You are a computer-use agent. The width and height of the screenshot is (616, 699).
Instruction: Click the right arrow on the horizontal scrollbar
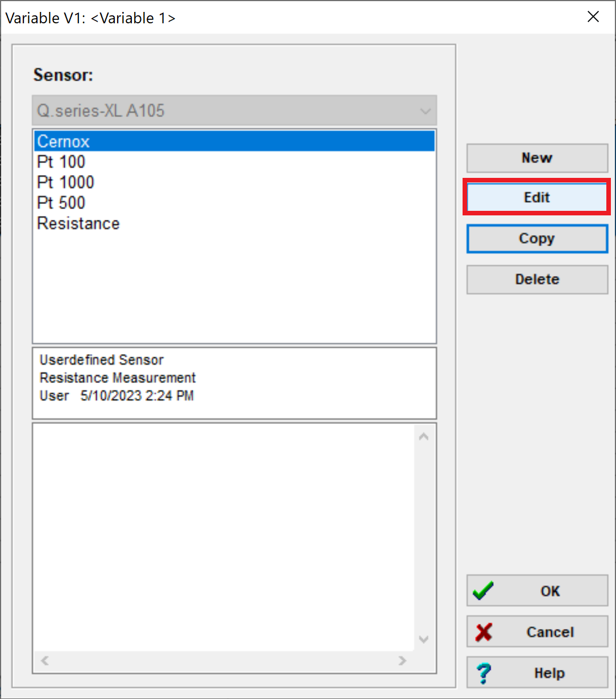pyautogui.click(x=403, y=661)
